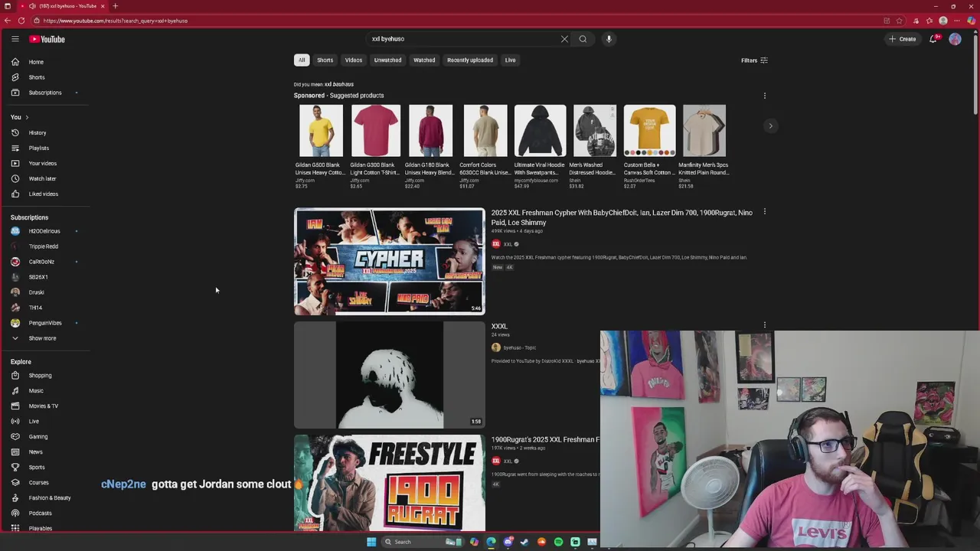Click the Cypher video thumbnail
This screenshot has height=551, width=980.
389,261
